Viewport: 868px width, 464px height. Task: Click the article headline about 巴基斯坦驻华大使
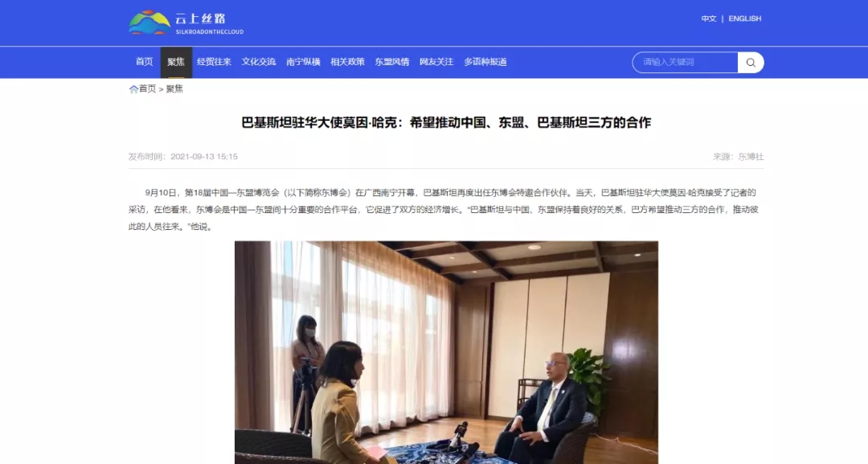tap(446, 122)
